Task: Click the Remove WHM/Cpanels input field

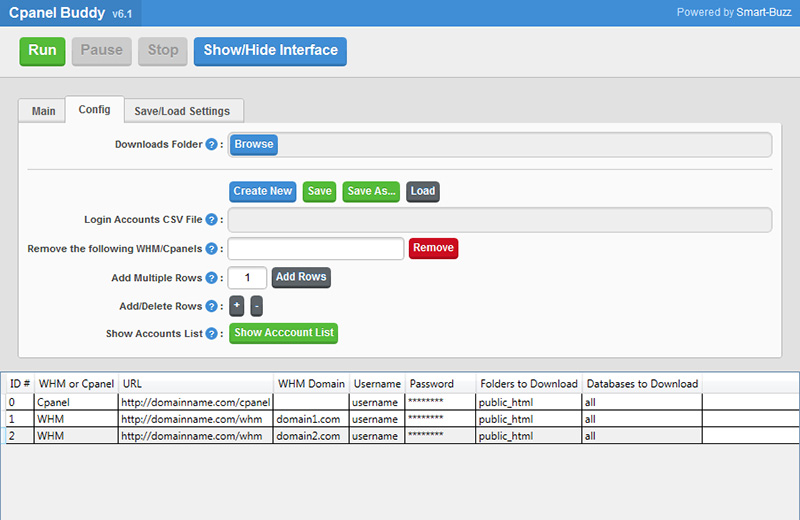Action: (x=316, y=249)
